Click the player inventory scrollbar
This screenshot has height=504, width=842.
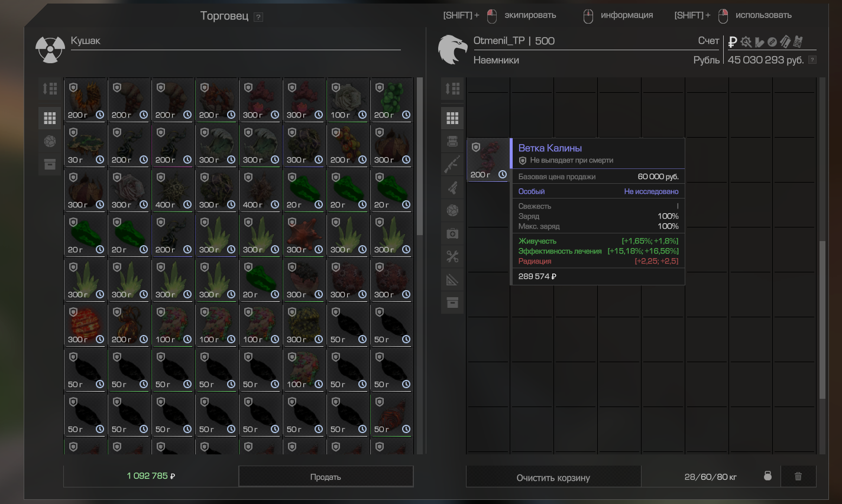pos(822,319)
